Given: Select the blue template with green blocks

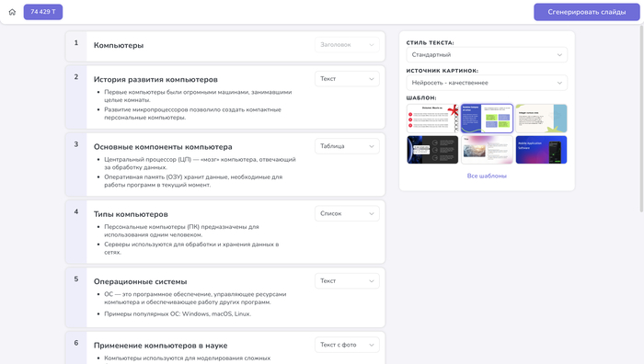Looking at the screenshot, I should (x=487, y=119).
